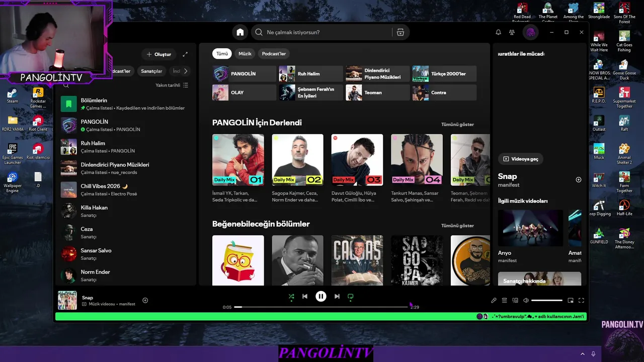
Task: Open Bölümlerin playlist in library
Action: (x=125, y=104)
